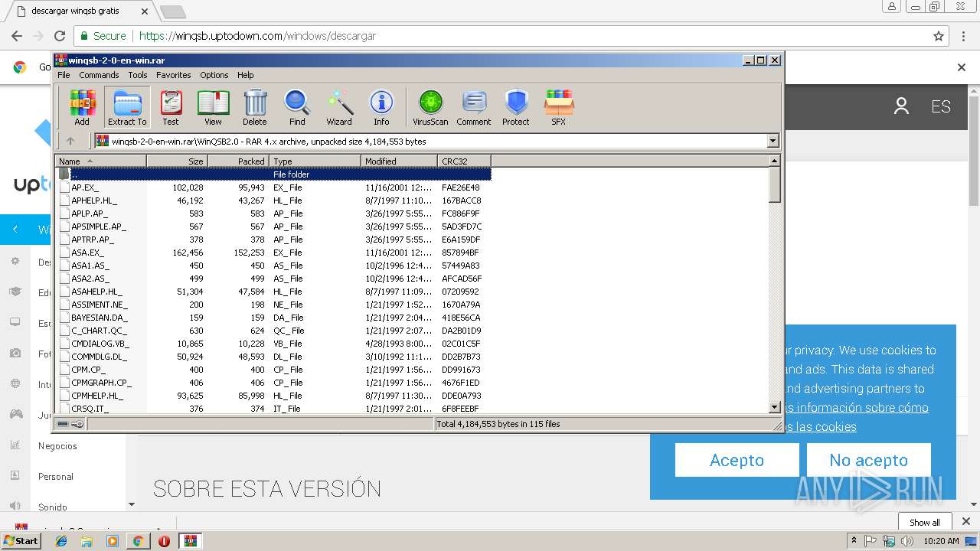Screen dimensions: 980x551
Task: Open the Commands menu
Action: [99, 75]
